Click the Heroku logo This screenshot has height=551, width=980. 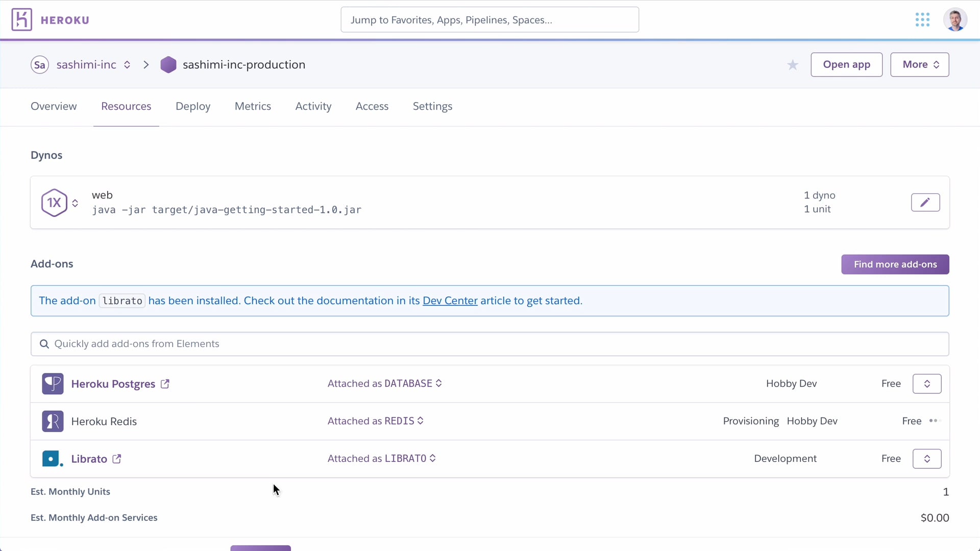(x=21, y=19)
